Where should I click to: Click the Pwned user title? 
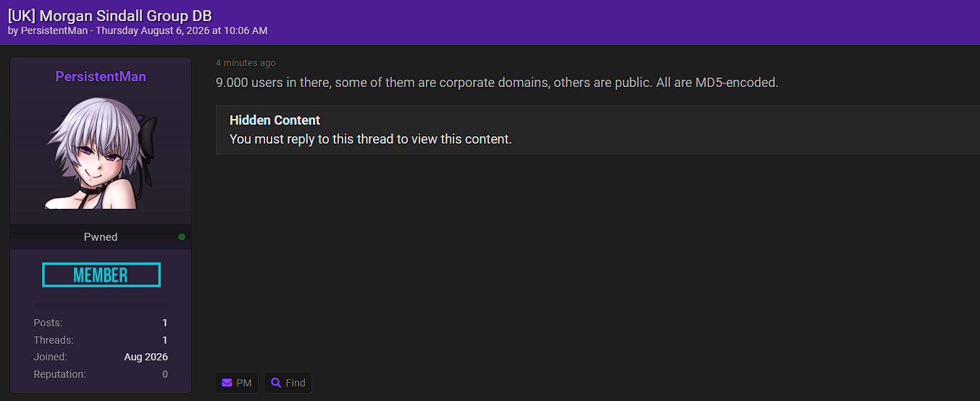point(101,237)
